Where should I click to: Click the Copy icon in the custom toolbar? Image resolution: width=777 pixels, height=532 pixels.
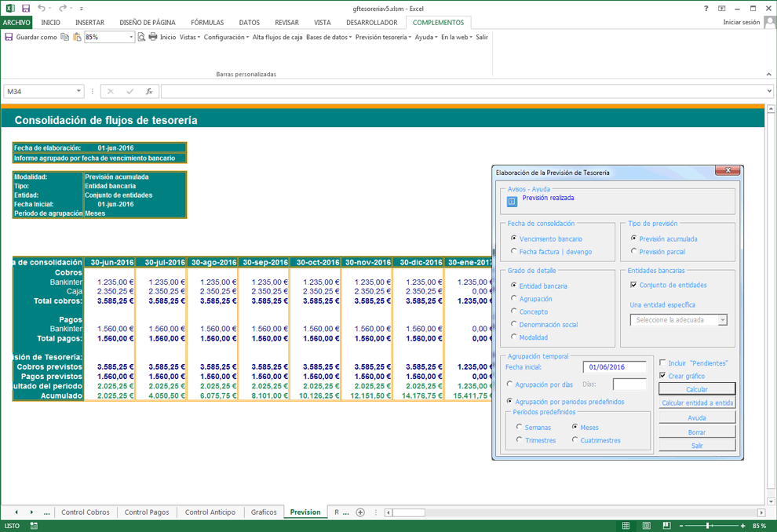click(65, 37)
